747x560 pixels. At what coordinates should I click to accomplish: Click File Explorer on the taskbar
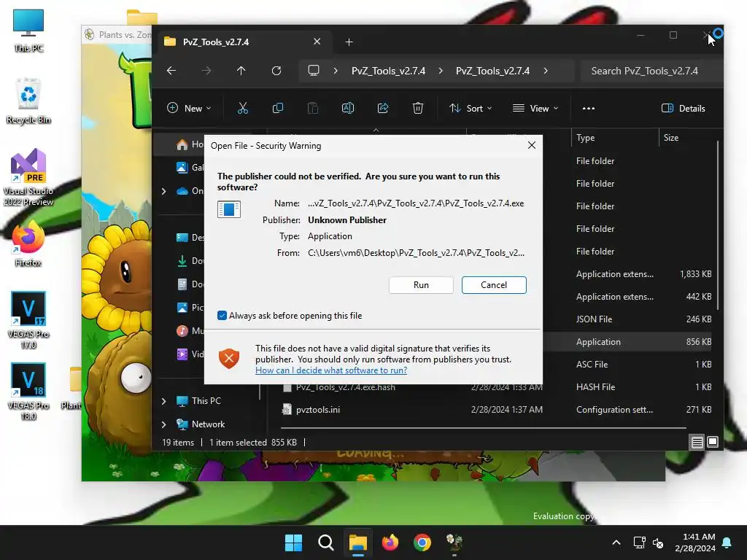(357, 542)
